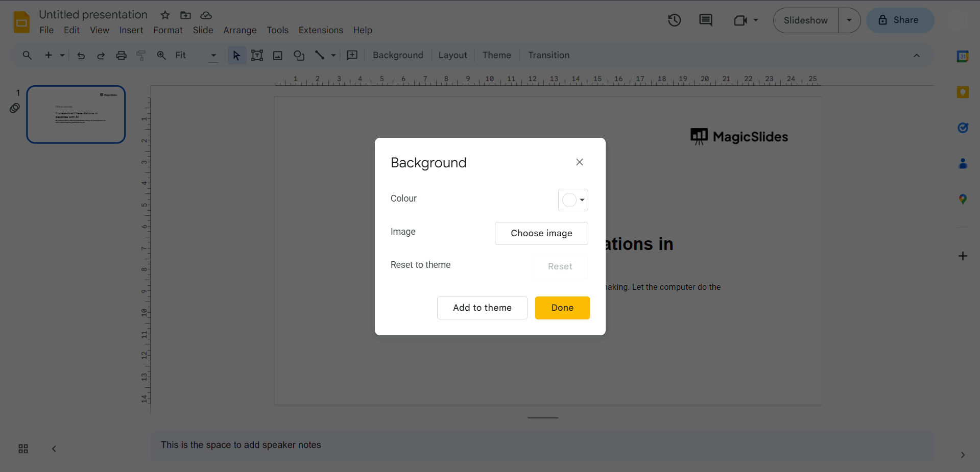
Task: Select slide 1 thumbnail in filmstrip
Action: (76, 114)
